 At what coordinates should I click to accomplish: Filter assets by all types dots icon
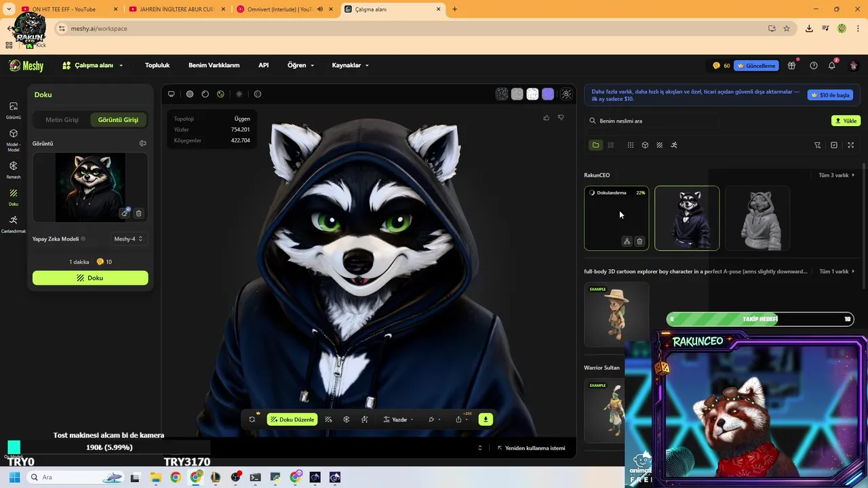631,145
